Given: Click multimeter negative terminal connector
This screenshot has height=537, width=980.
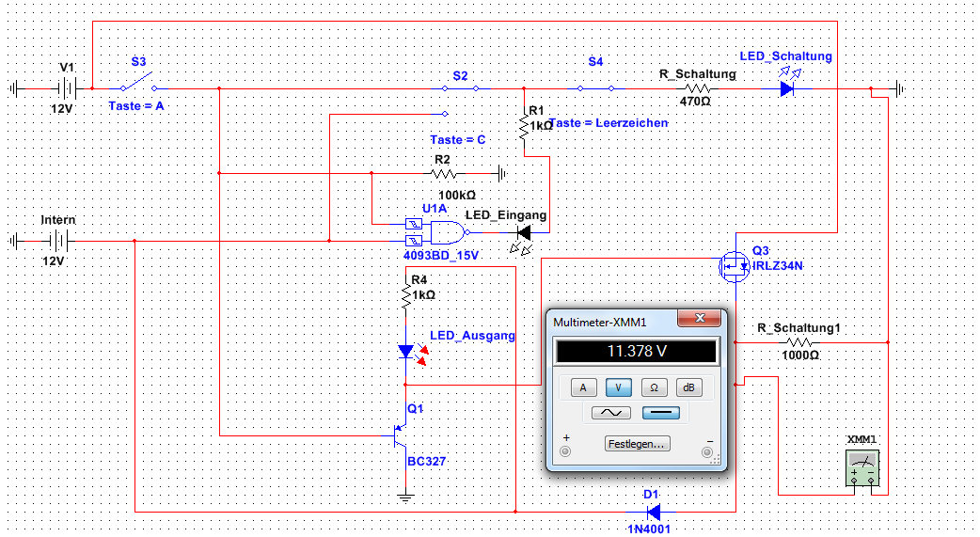Looking at the screenshot, I should 707,451.
